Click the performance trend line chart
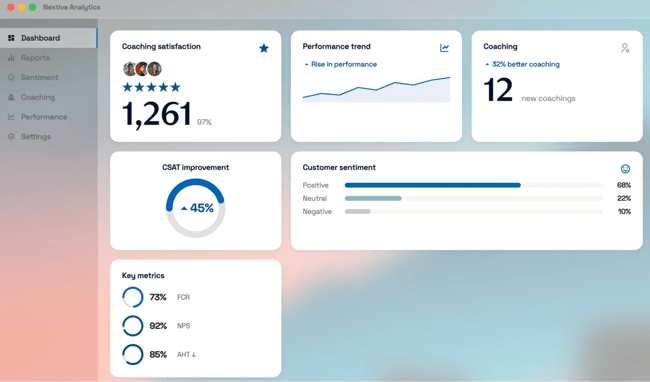Screen dimensions: 650x382 (376, 89)
